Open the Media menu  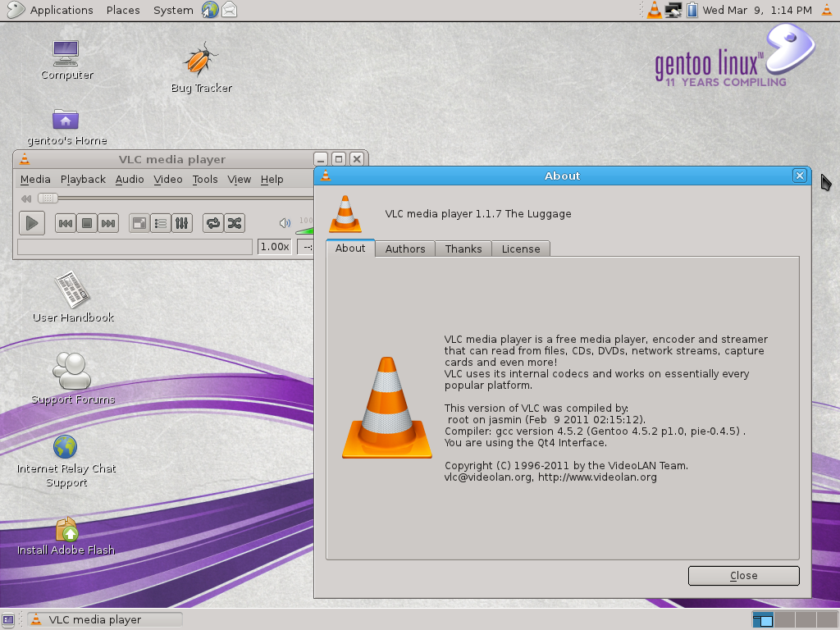coord(34,179)
